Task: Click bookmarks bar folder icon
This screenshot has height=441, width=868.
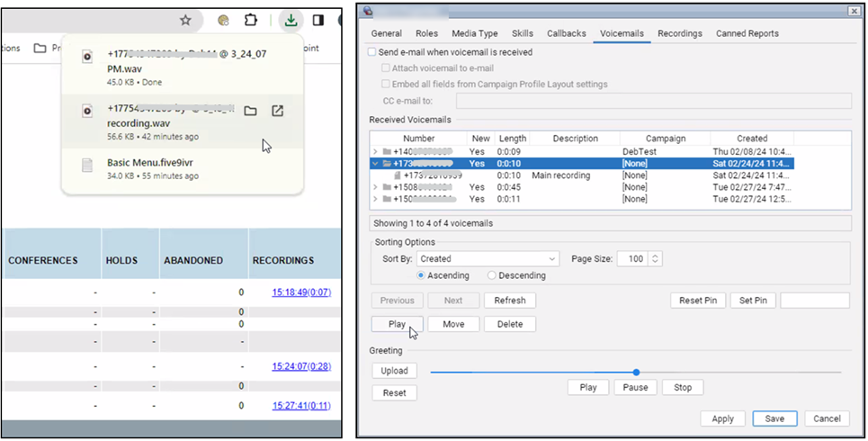Action: 40,49
